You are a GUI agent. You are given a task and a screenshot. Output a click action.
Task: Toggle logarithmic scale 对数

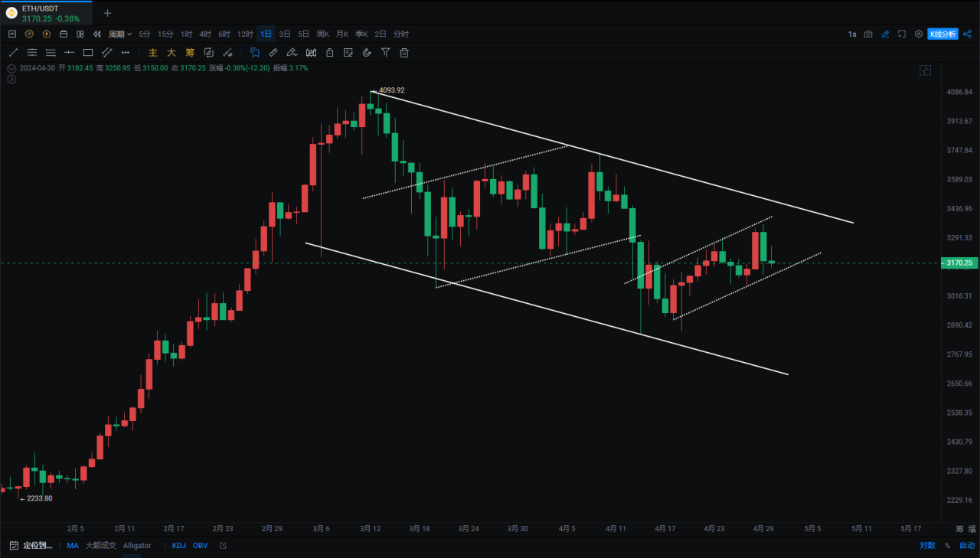926,546
